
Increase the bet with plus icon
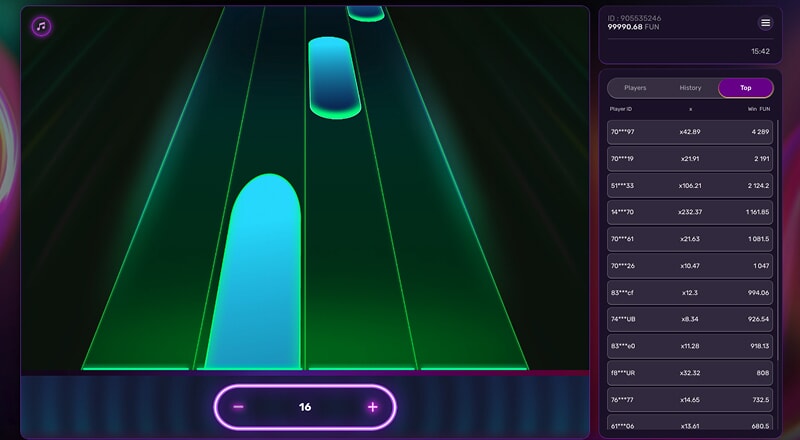point(372,407)
